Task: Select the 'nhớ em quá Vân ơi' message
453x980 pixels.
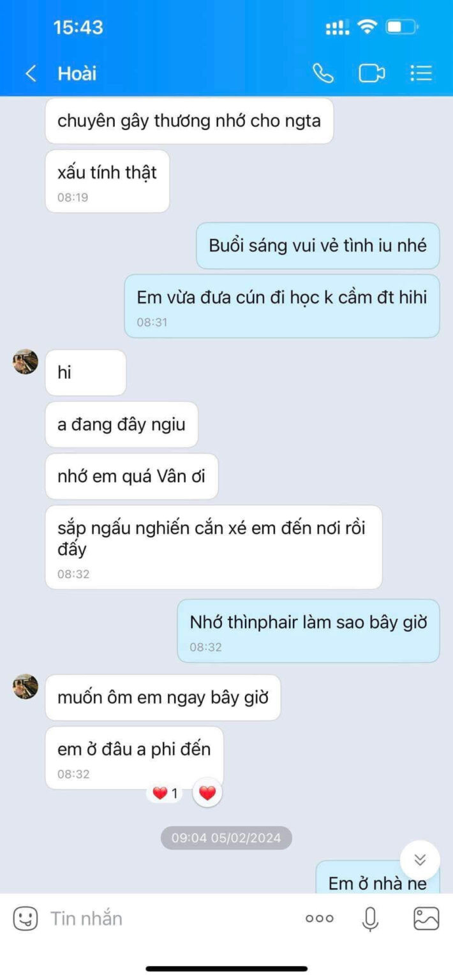Action: pos(131,476)
